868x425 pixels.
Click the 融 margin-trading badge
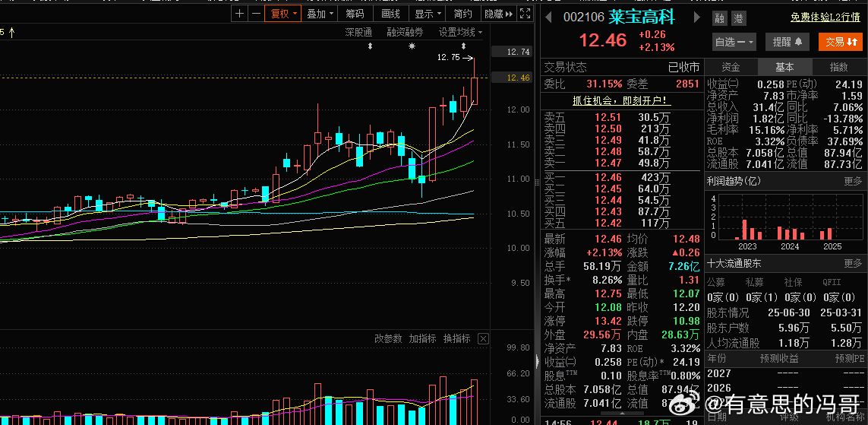tap(720, 18)
